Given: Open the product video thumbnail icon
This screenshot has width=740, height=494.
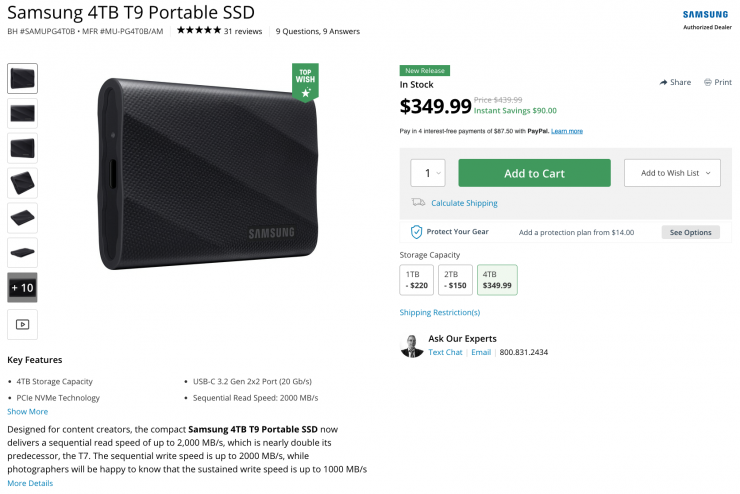Looking at the screenshot, I should (x=22, y=324).
